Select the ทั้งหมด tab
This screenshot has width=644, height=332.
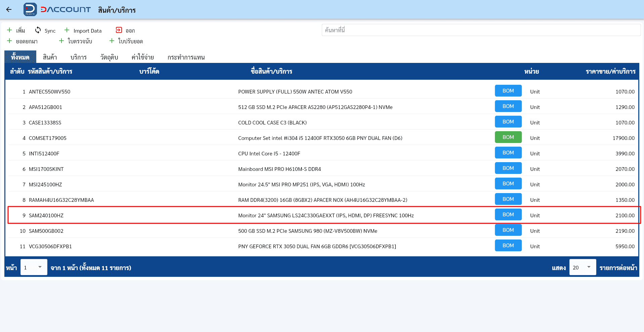pyautogui.click(x=20, y=57)
